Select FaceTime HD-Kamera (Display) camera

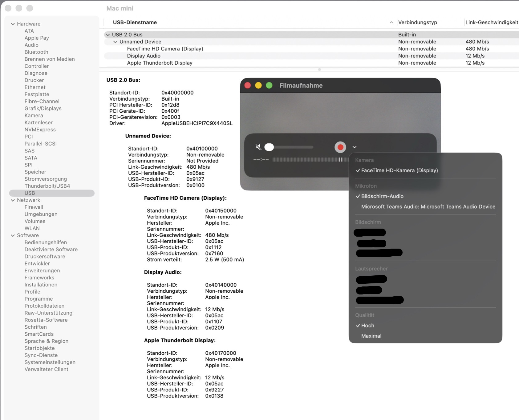pos(399,170)
